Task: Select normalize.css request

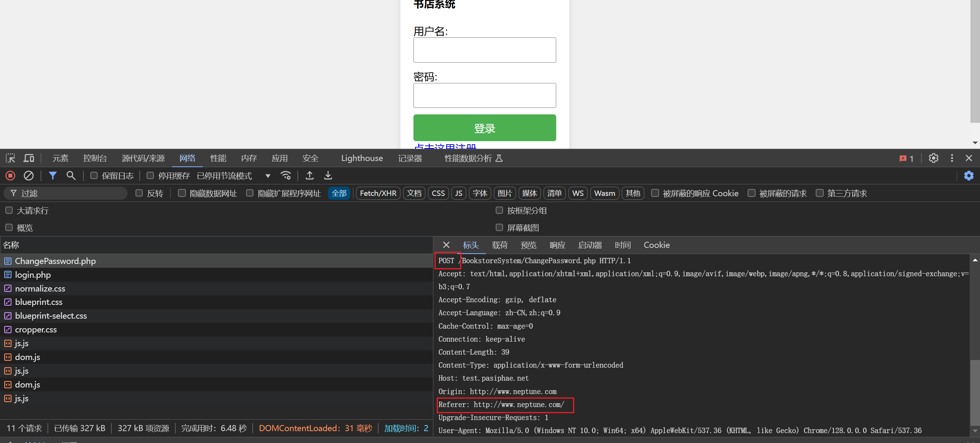Action: point(216,288)
